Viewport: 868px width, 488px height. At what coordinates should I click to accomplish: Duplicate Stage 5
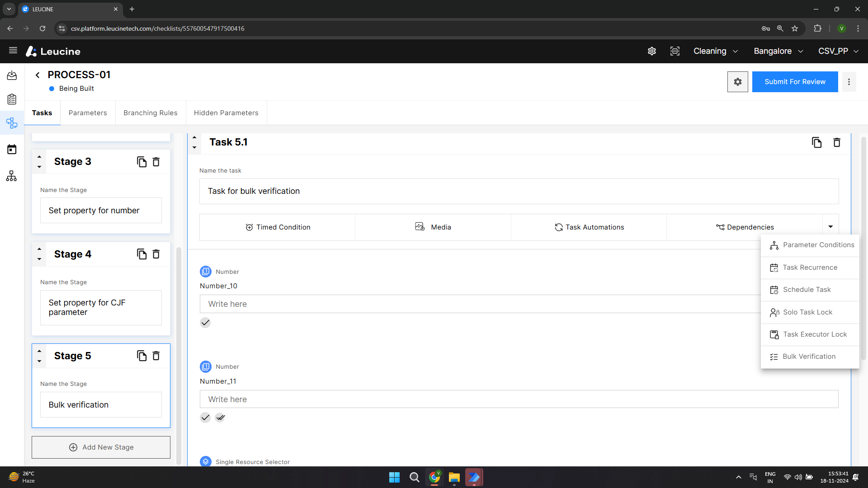point(142,356)
